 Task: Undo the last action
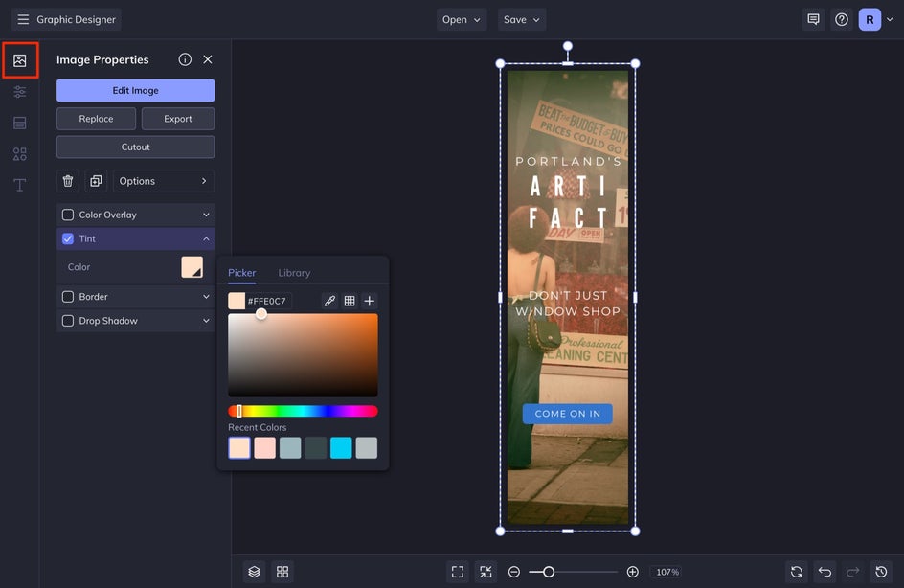pyautogui.click(x=825, y=572)
